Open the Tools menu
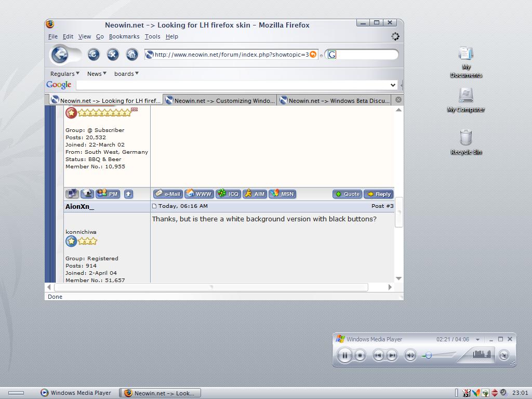532x399 pixels. [152, 36]
